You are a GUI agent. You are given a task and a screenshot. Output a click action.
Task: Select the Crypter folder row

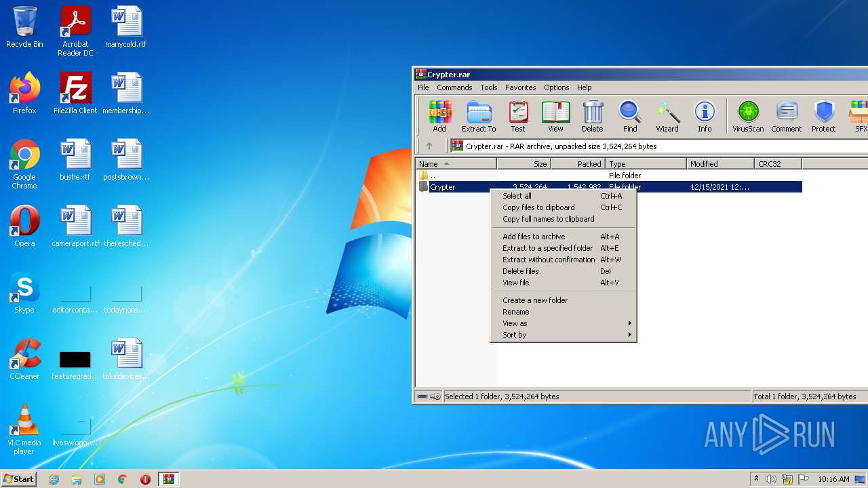click(x=609, y=187)
